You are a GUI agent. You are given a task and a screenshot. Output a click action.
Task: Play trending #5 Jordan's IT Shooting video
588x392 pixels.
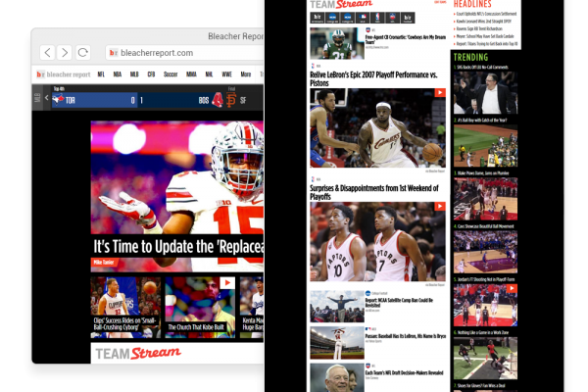click(512, 288)
